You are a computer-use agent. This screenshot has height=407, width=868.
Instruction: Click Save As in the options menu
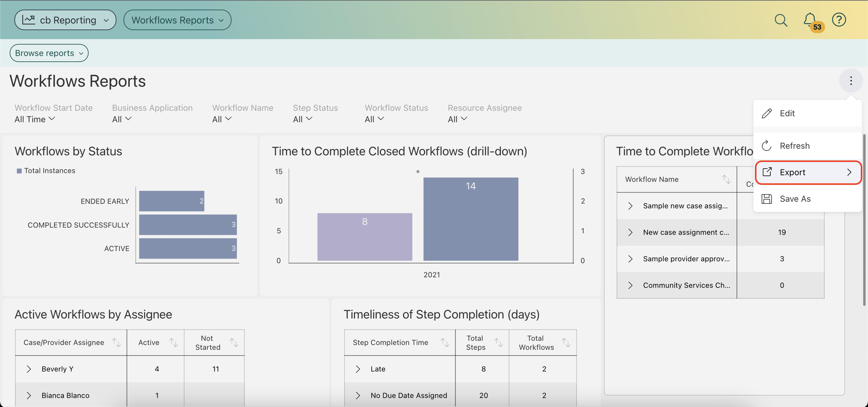pos(795,198)
